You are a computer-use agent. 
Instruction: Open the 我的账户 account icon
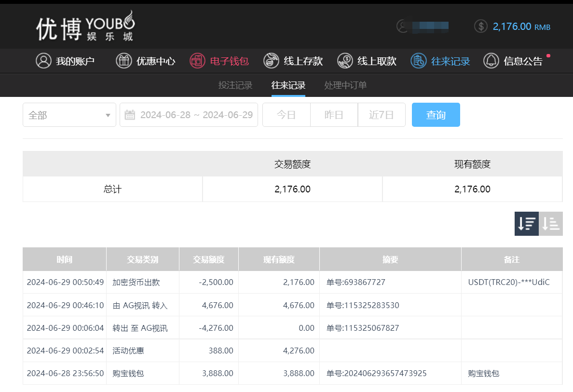point(43,61)
